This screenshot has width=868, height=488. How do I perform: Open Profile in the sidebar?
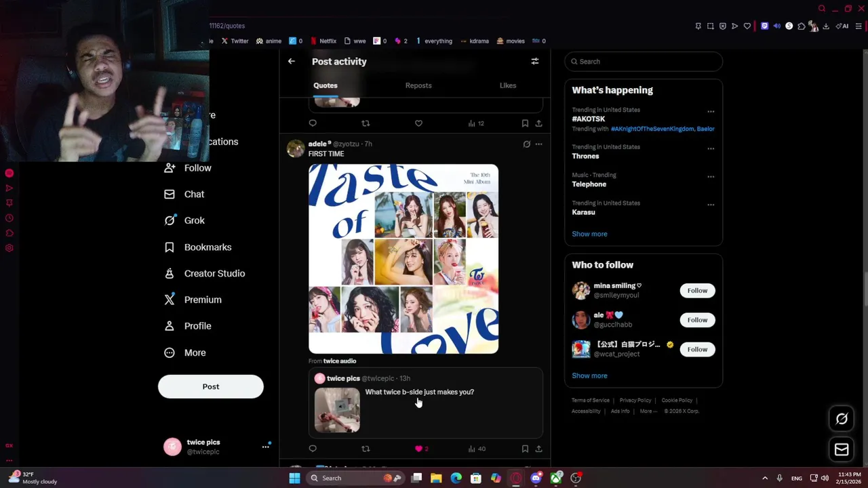coord(189,326)
